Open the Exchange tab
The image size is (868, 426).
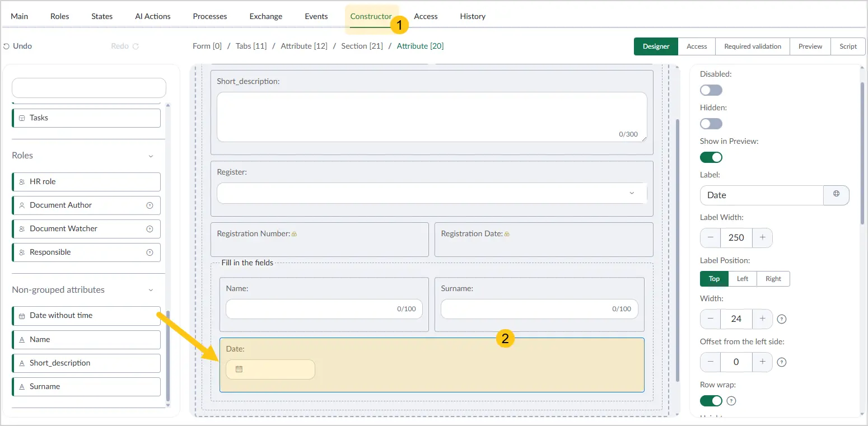[x=266, y=16]
